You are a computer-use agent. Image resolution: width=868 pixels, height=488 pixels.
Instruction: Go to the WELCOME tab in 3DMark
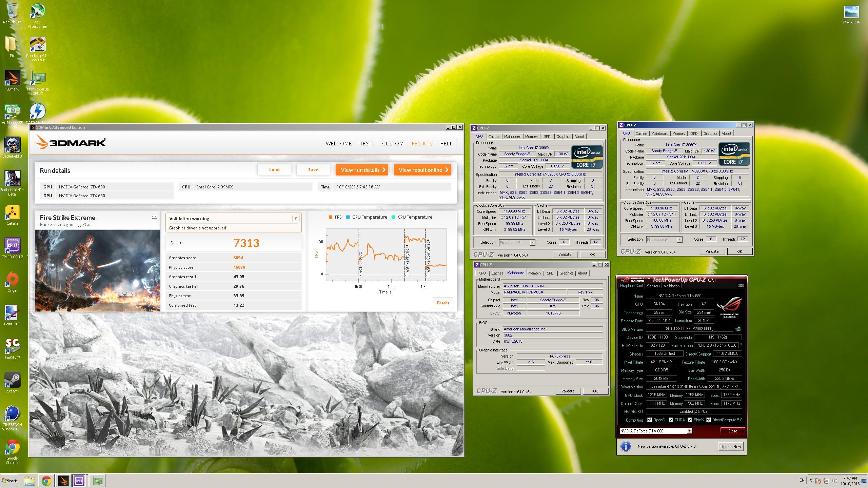click(x=338, y=143)
